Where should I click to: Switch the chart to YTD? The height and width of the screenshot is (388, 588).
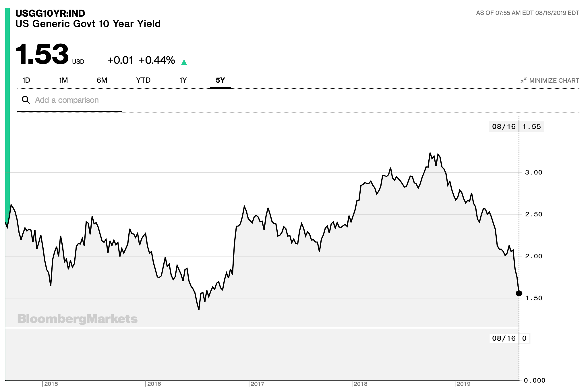tap(143, 80)
